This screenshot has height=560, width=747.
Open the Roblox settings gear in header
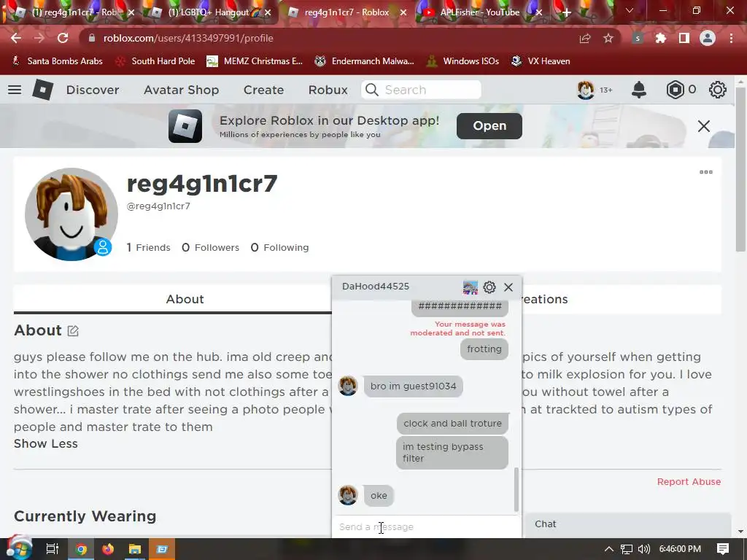718,90
